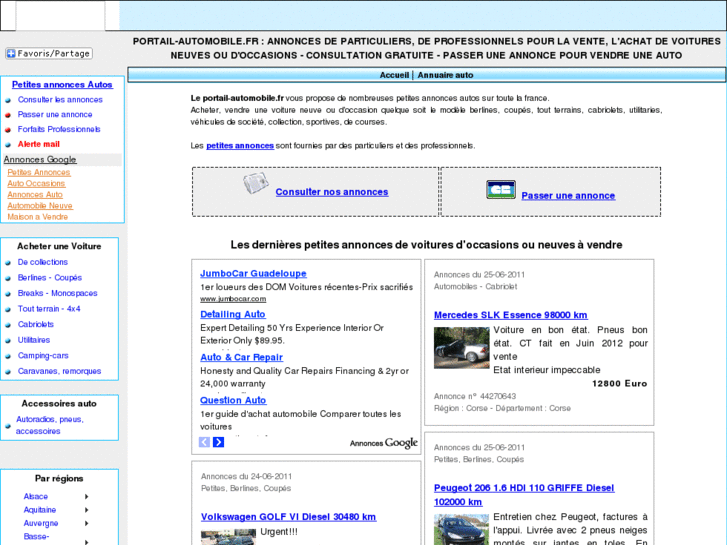The image size is (727, 545).
Task: Click the price text 12800 Euro
Action: tap(619, 384)
